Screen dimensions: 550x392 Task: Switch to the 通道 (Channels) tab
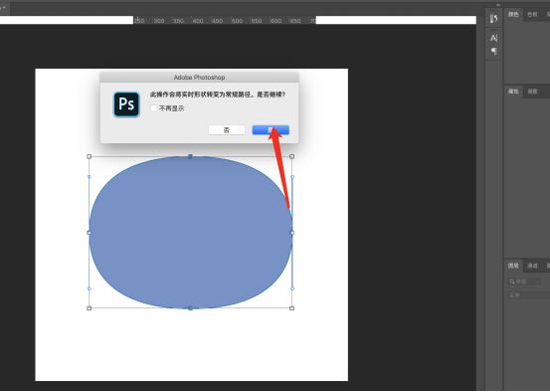pyautogui.click(x=532, y=266)
